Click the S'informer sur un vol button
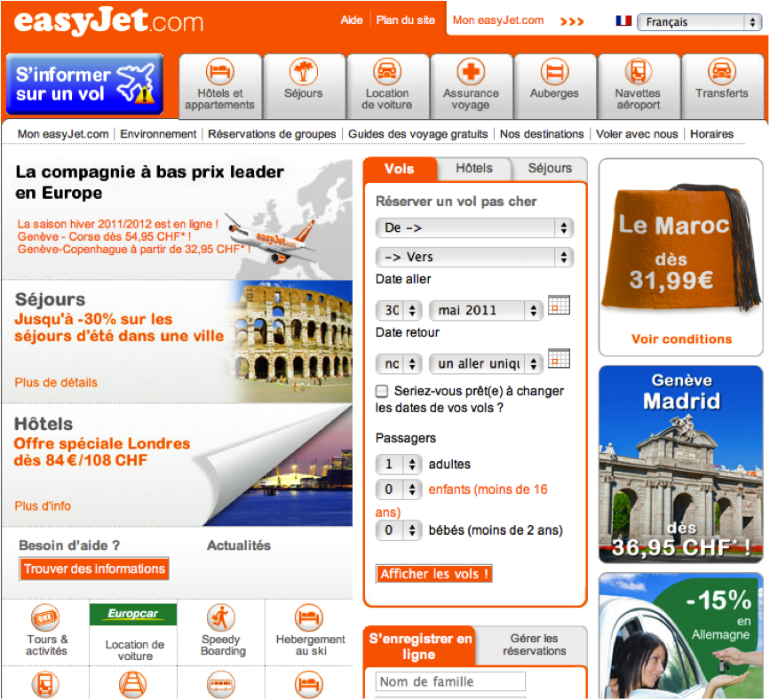 85,84
